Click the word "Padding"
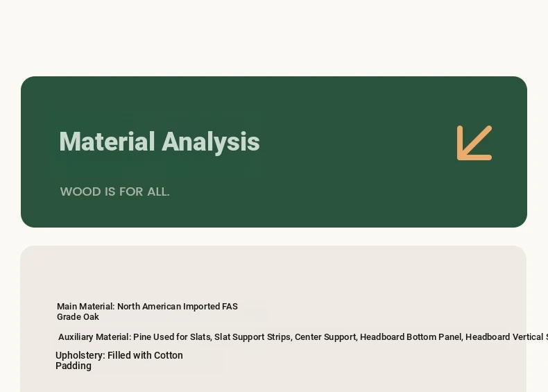Image resolution: width=548 pixels, height=392 pixels. 74,366
